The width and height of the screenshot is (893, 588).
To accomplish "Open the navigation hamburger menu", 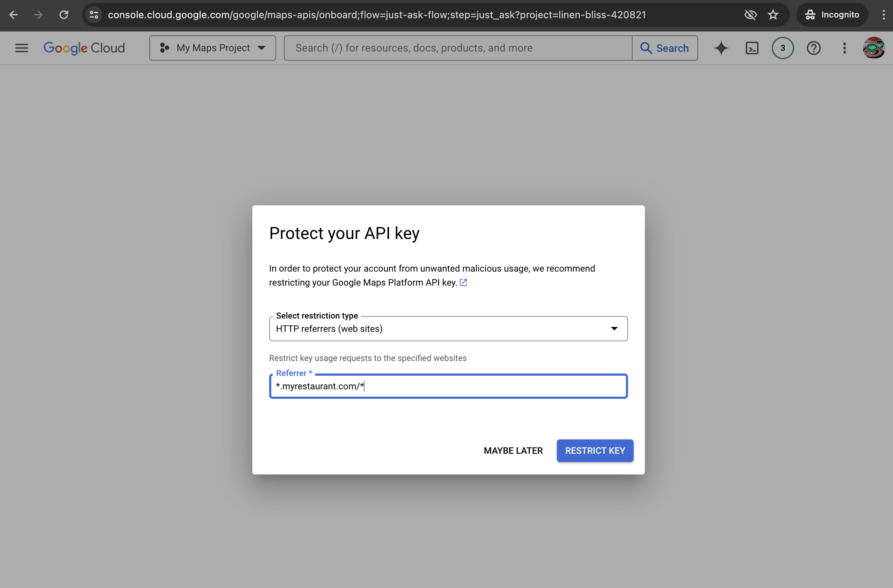I will click(21, 48).
